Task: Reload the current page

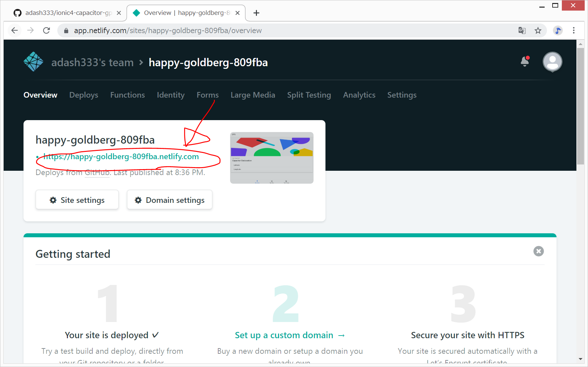Action: point(46,30)
